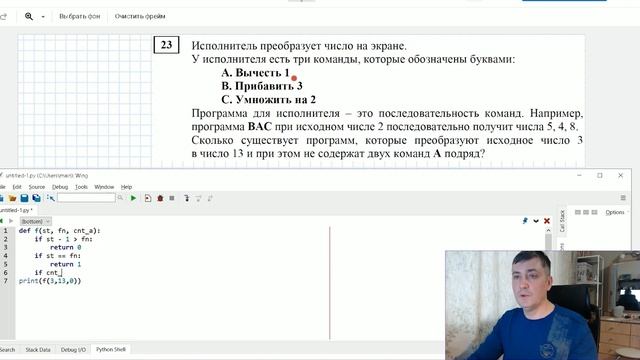Expand the zoom dropdown arrow next to the magnifier

click(43, 17)
